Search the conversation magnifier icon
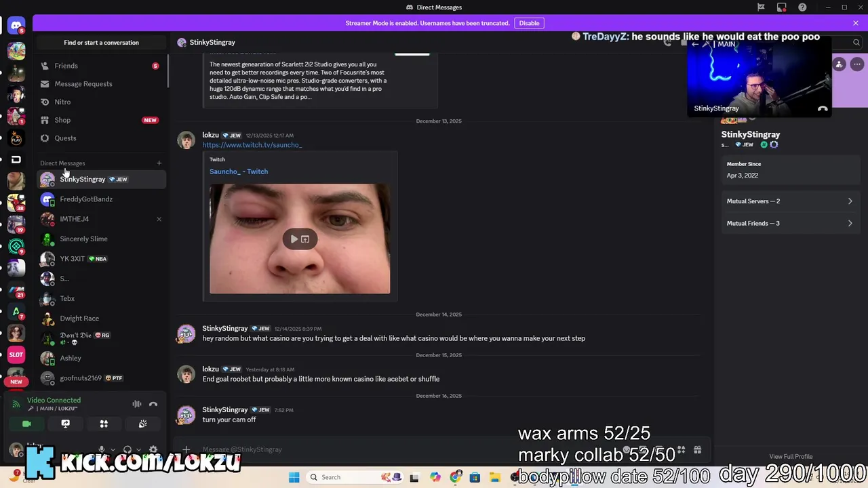The image size is (868, 488). (x=856, y=42)
